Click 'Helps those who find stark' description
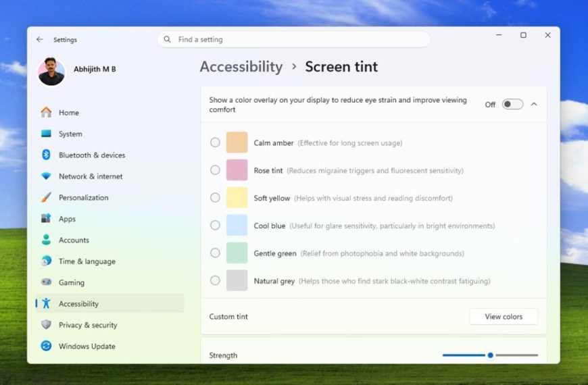588x385 pixels. point(395,281)
